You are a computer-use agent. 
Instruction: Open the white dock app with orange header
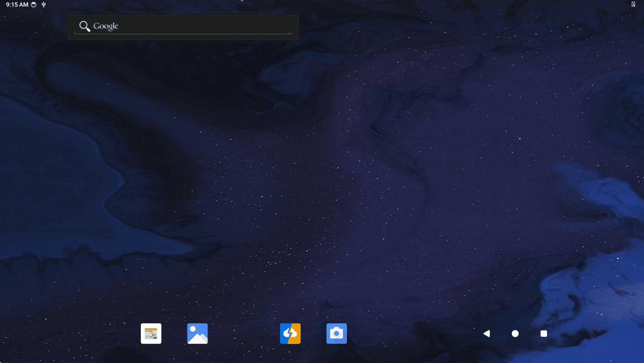151,333
